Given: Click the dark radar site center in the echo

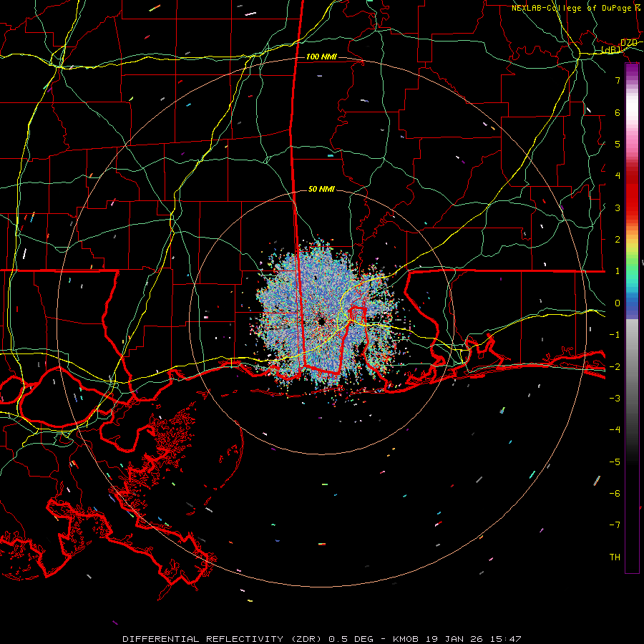Looking at the screenshot, I should [x=321, y=321].
